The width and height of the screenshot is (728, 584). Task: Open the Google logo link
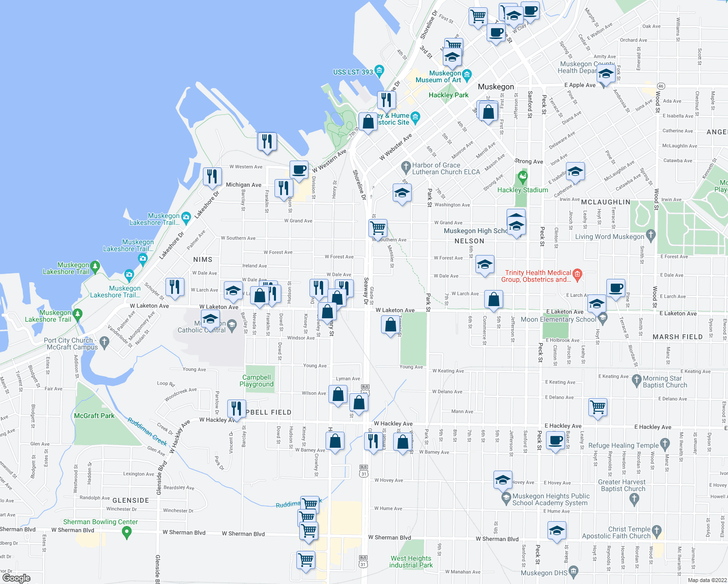pyautogui.click(x=16, y=578)
